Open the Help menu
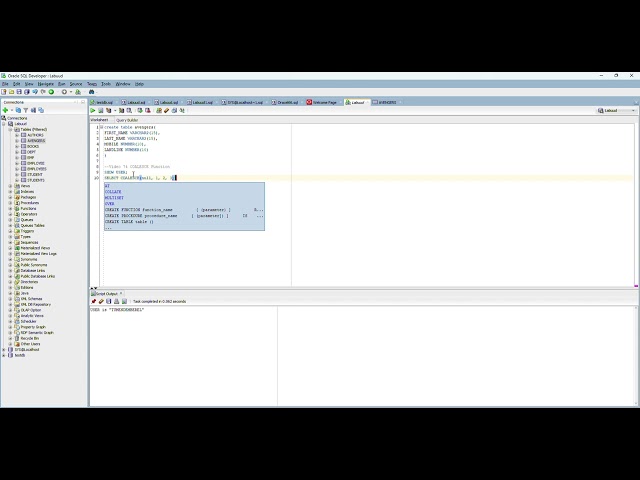 coord(140,84)
